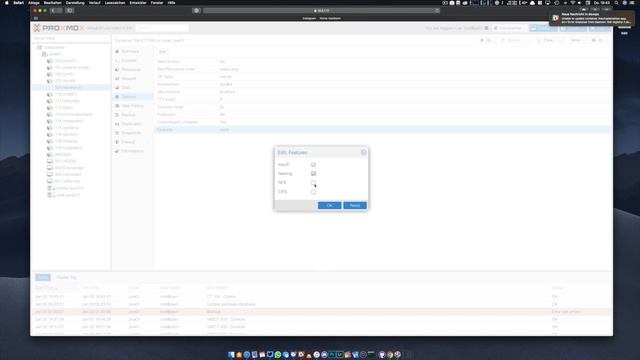Select the Architecture option row

383,84
